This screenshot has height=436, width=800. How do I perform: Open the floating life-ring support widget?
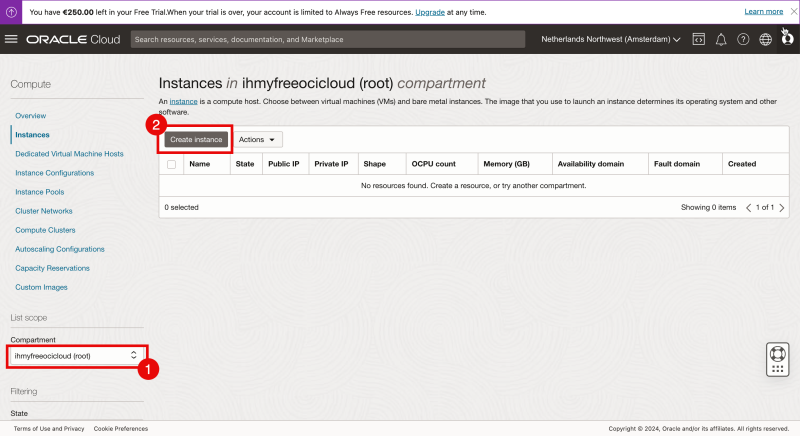(778, 357)
